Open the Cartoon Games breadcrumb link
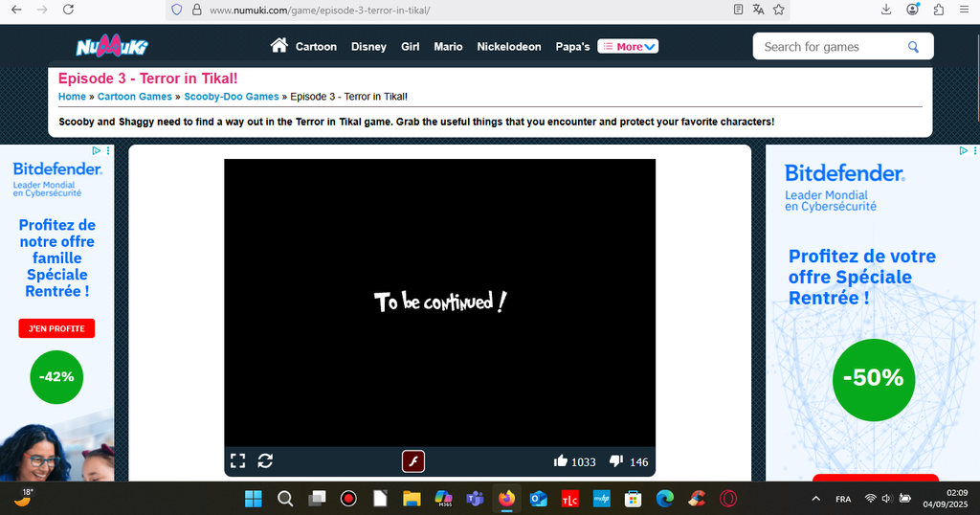The width and height of the screenshot is (980, 515). tap(135, 97)
